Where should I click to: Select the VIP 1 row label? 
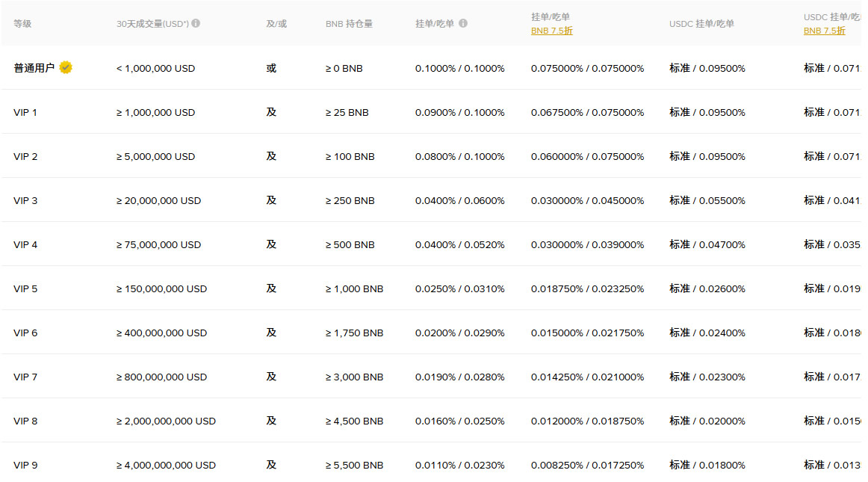coord(25,112)
